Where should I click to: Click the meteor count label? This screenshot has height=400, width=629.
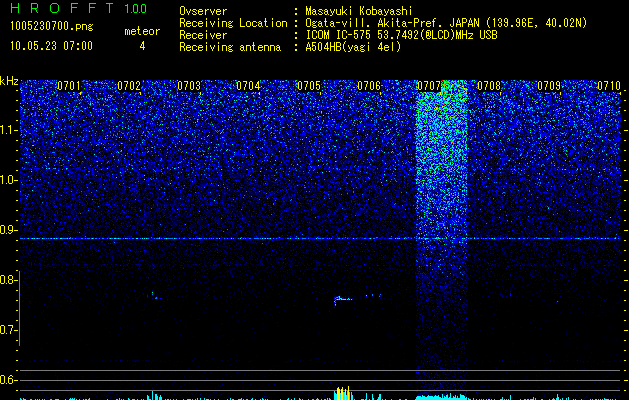click(142, 31)
